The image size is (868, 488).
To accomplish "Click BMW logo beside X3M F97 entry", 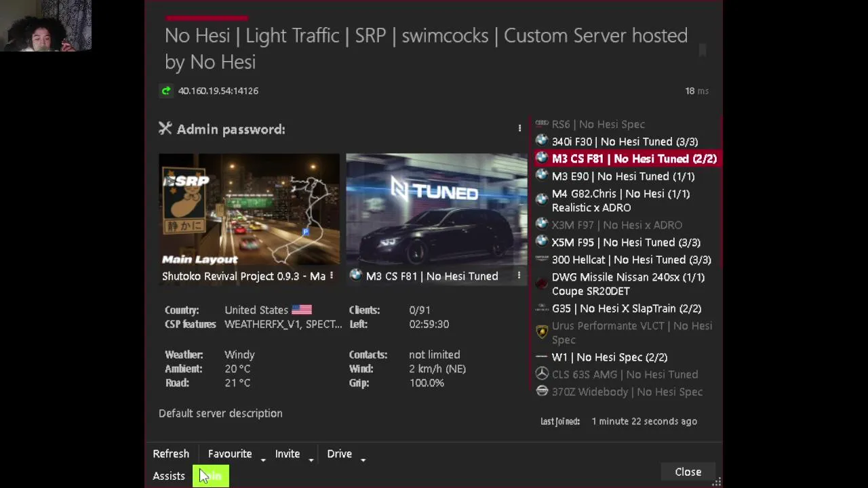I will (x=541, y=224).
